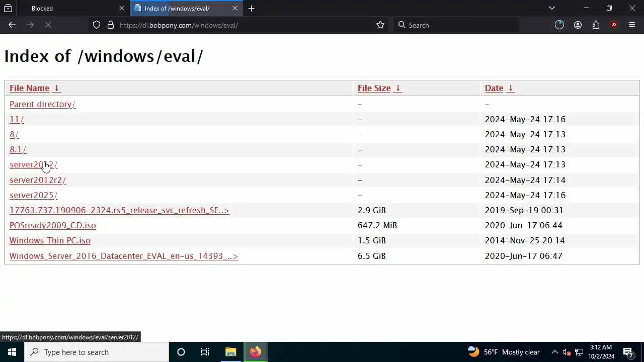Open the server2012/ folder link
Image resolution: width=644 pixels, height=362 pixels.
(33, 164)
